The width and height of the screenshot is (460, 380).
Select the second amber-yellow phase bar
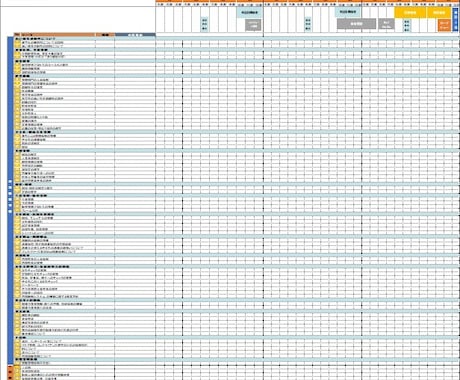tap(439, 12)
